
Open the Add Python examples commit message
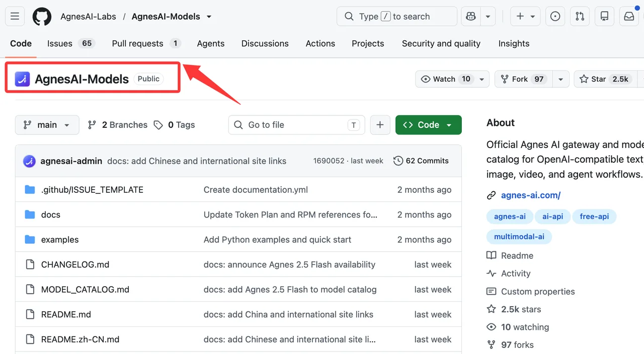click(277, 240)
